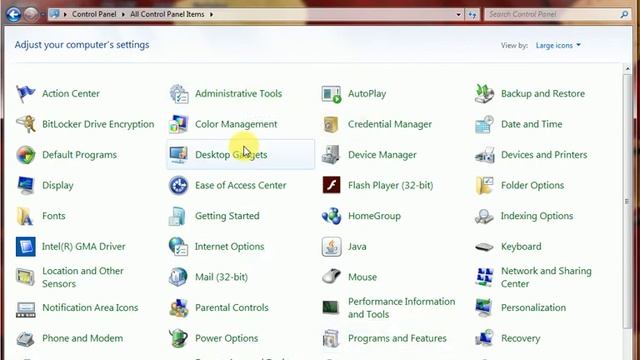Click the Action Center text link
The image size is (640, 360).
coord(71,93)
